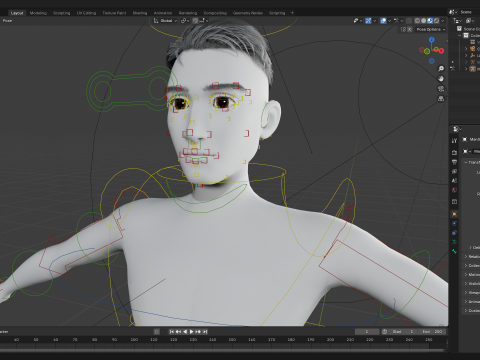Screen dimensions: 480x360
Task: Open the Tool properties tab
Action: coord(454,141)
